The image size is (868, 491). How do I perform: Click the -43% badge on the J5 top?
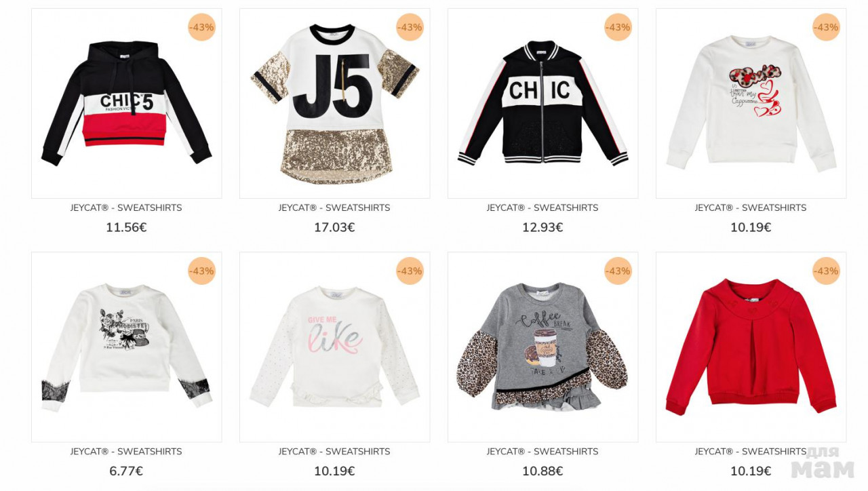point(410,27)
